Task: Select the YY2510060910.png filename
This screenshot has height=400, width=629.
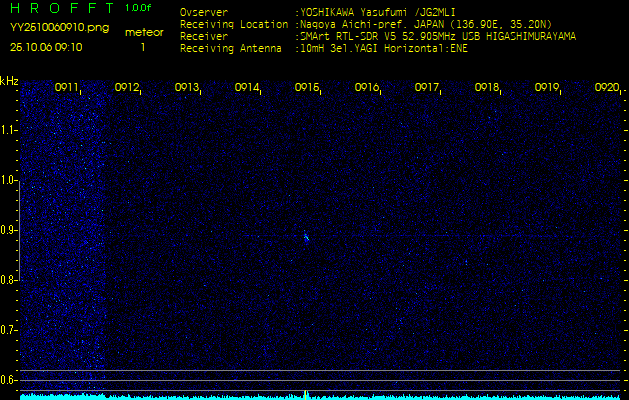Action: coord(47,29)
